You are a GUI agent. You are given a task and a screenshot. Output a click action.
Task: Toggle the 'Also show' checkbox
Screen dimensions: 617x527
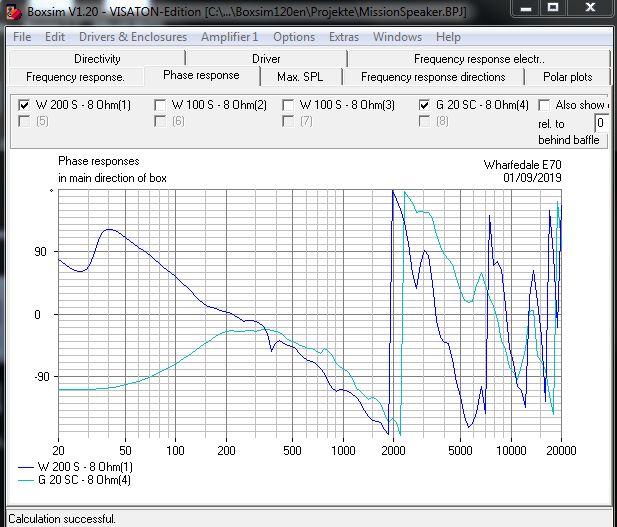(x=544, y=105)
